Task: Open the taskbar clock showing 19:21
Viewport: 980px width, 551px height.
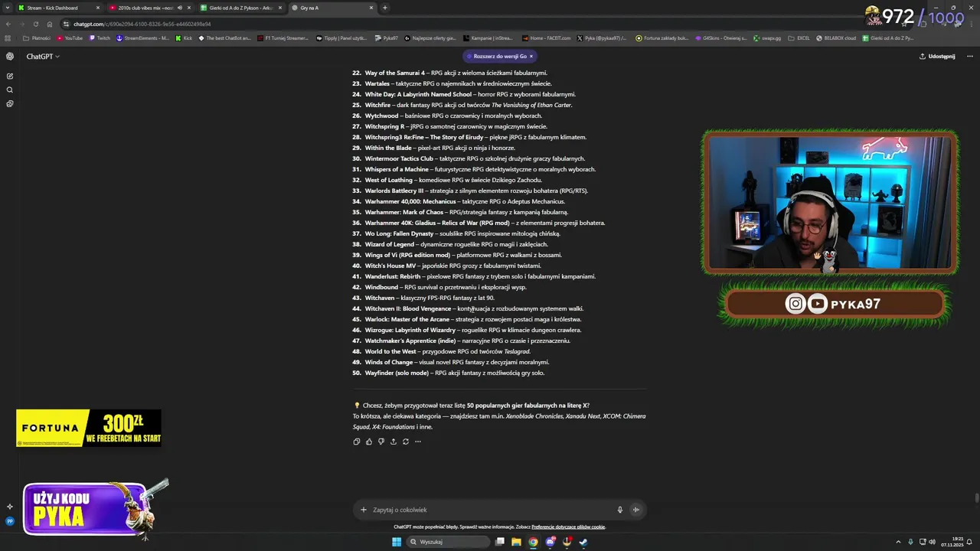Action: [954, 542]
